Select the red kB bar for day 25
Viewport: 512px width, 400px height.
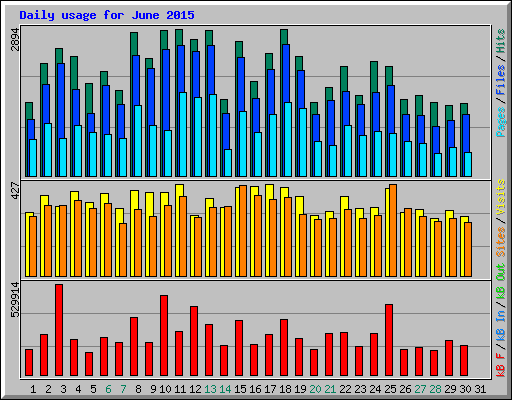[389, 340]
